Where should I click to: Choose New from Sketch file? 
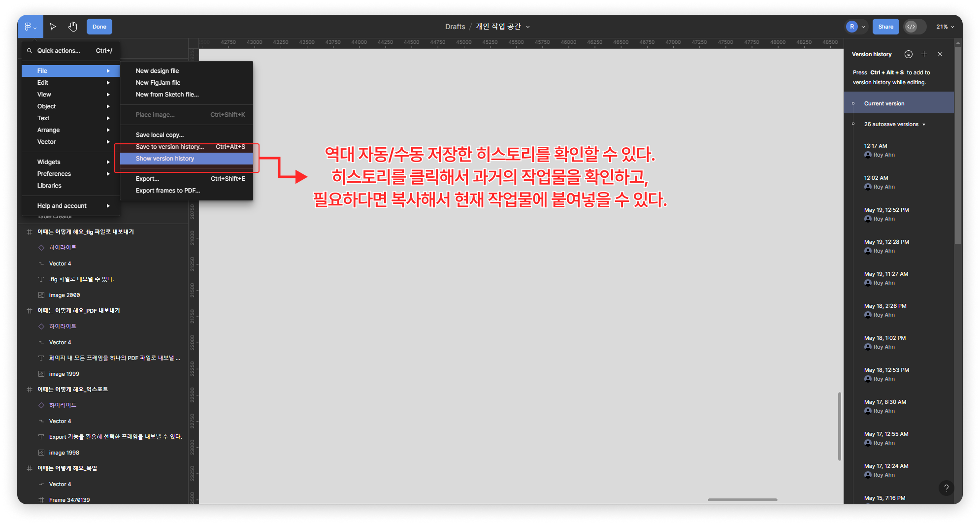point(187,95)
